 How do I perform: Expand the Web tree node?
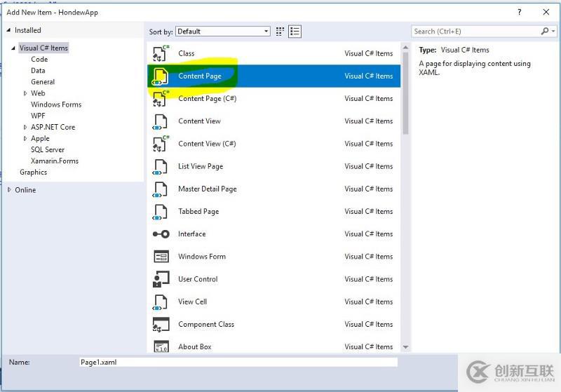(25, 93)
